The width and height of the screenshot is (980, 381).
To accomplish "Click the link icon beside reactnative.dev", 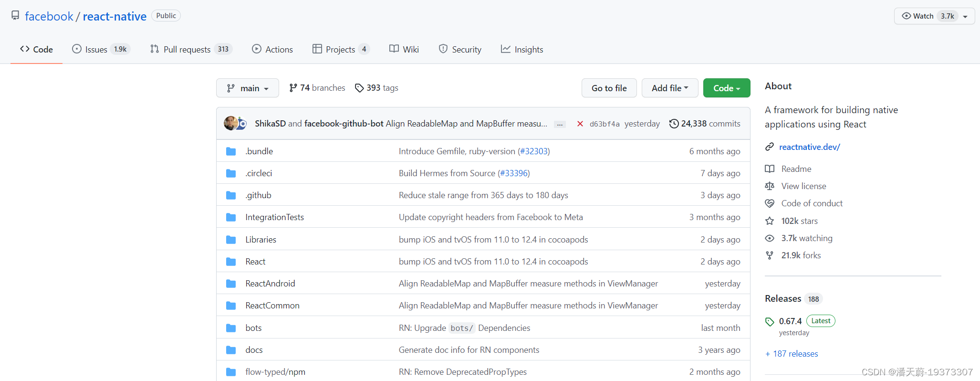I will (x=770, y=147).
